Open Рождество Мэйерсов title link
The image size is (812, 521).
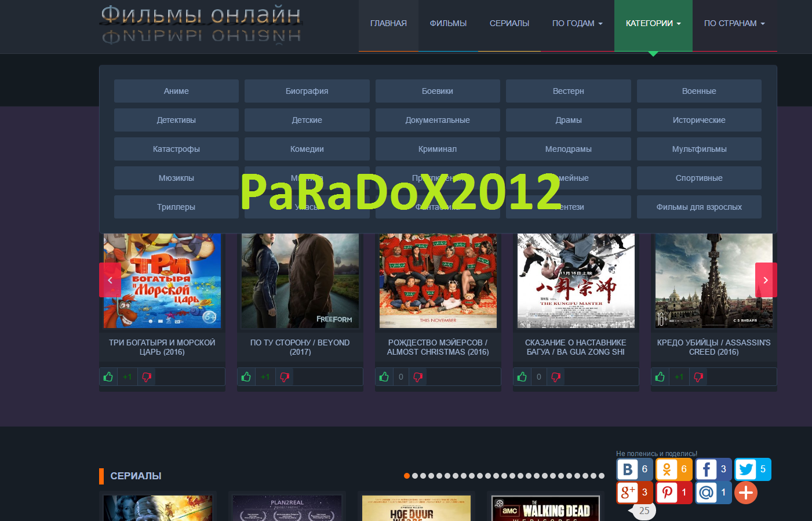coord(438,347)
